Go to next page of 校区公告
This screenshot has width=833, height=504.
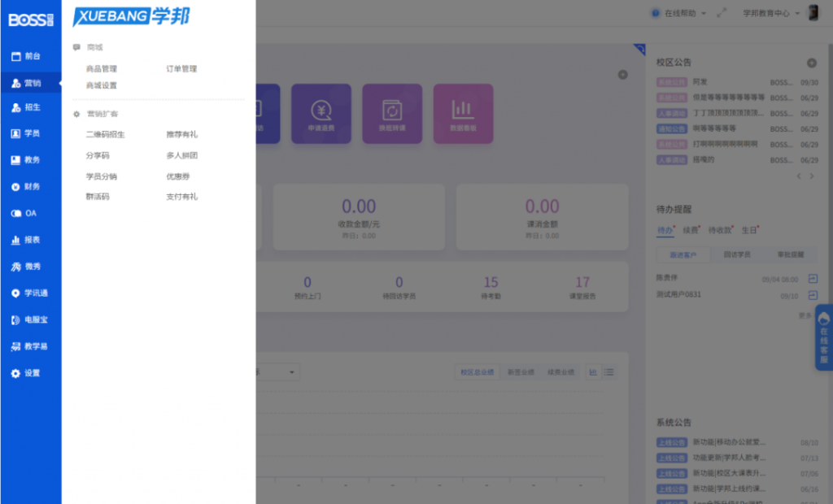pyautogui.click(x=811, y=176)
